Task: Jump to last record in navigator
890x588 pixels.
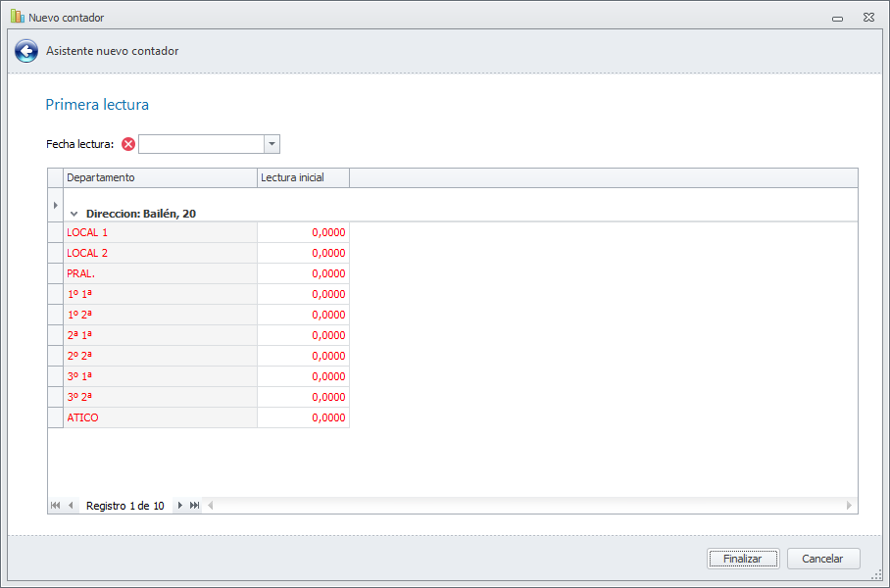Action: [x=195, y=505]
